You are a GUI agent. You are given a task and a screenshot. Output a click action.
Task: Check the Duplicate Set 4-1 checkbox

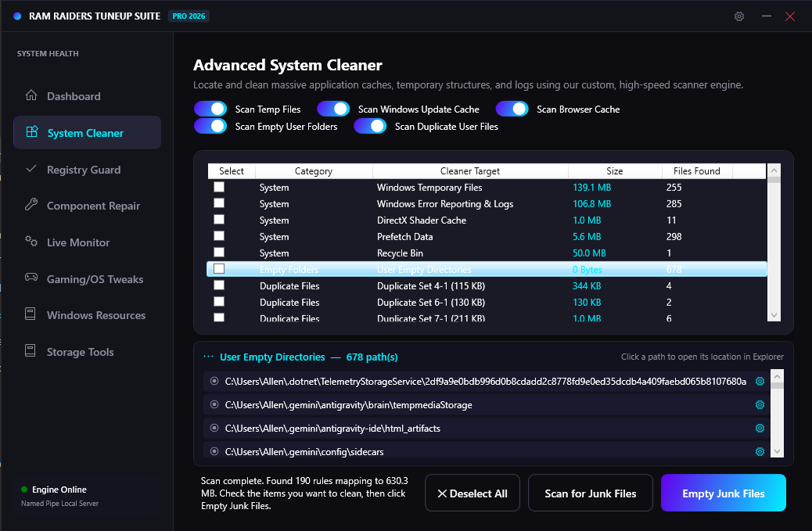pos(219,285)
